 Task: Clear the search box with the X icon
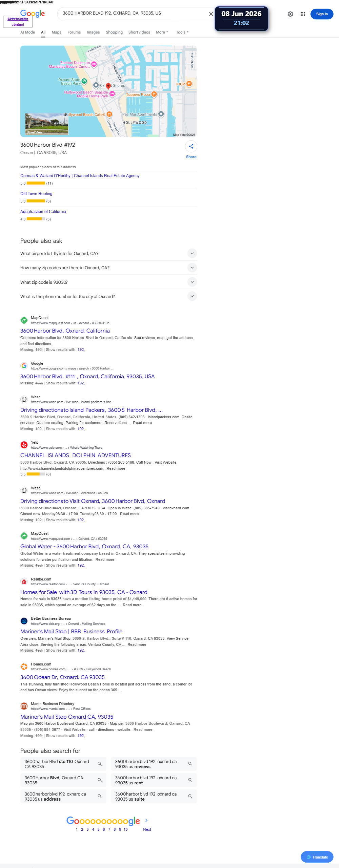pyautogui.click(x=211, y=14)
